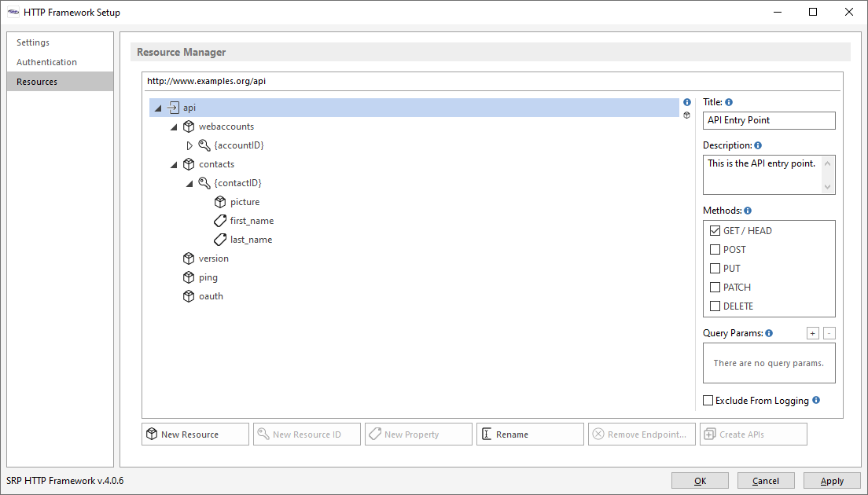Enable the POST method checkbox
Viewport: 868px width, 495px height.
715,250
